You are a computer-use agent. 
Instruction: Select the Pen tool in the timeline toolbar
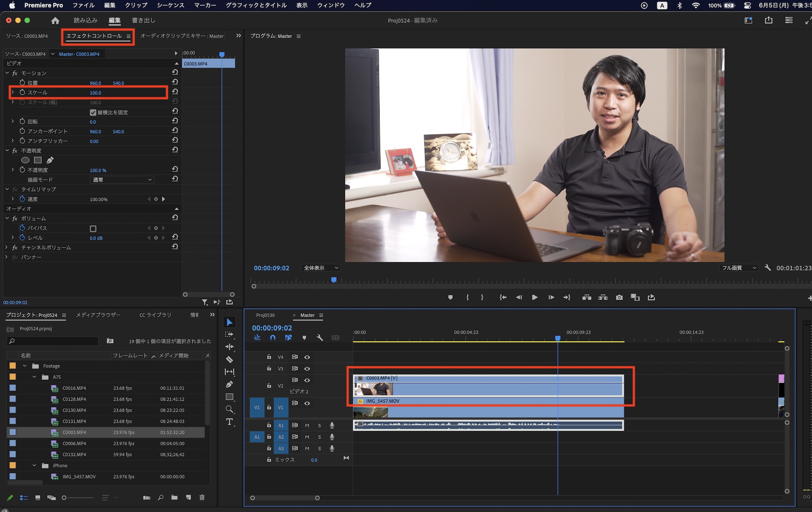point(229,384)
